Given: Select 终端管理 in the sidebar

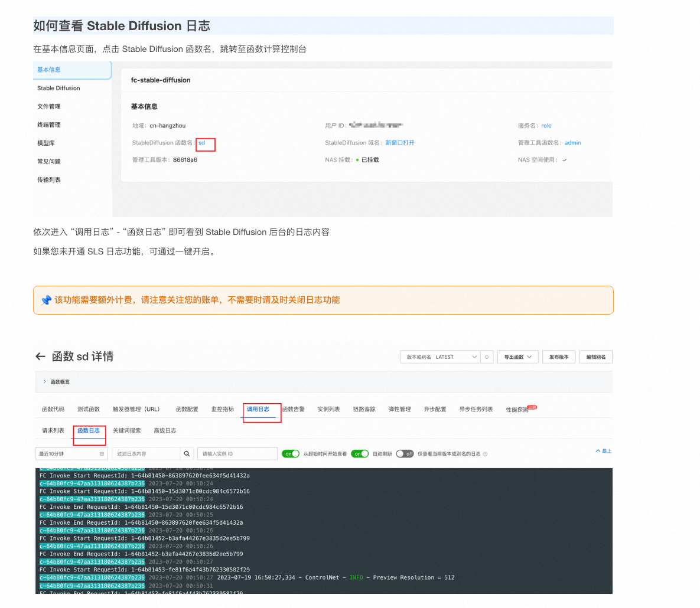Looking at the screenshot, I should [48, 125].
